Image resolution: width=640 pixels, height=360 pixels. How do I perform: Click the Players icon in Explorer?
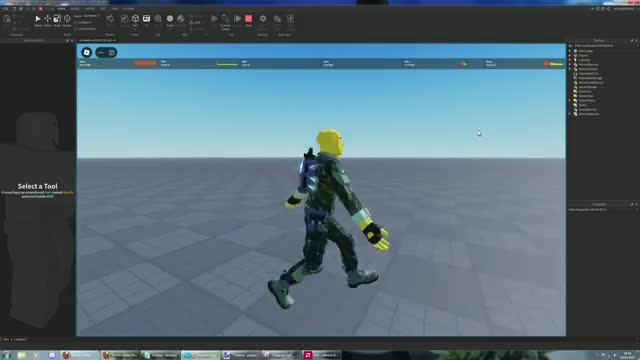(x=576, y=56)
